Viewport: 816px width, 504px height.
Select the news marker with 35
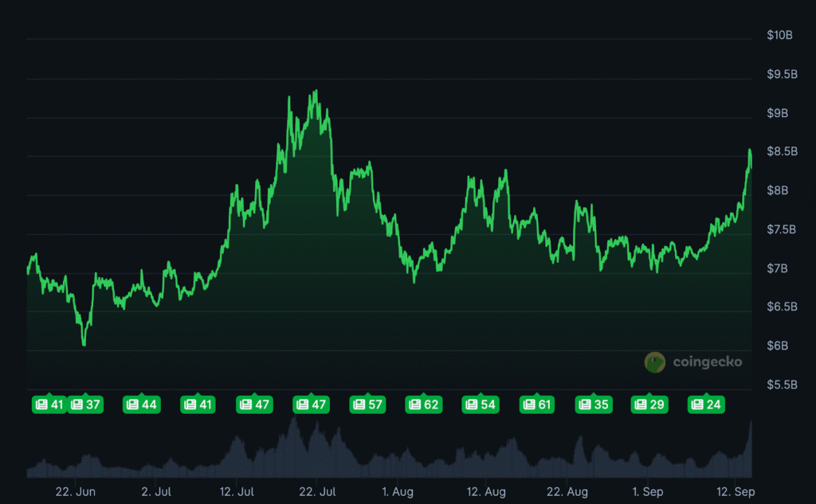(x=594, y=404)
